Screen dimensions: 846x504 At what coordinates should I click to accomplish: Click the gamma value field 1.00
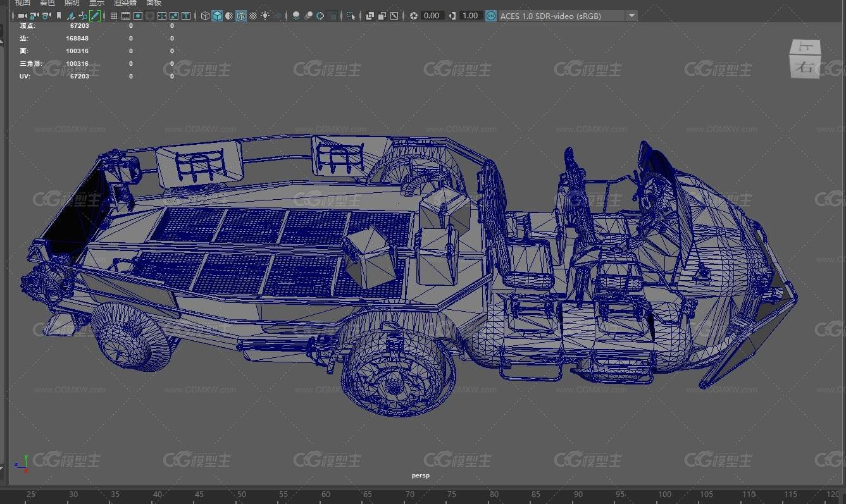click(x=470, y=16)
